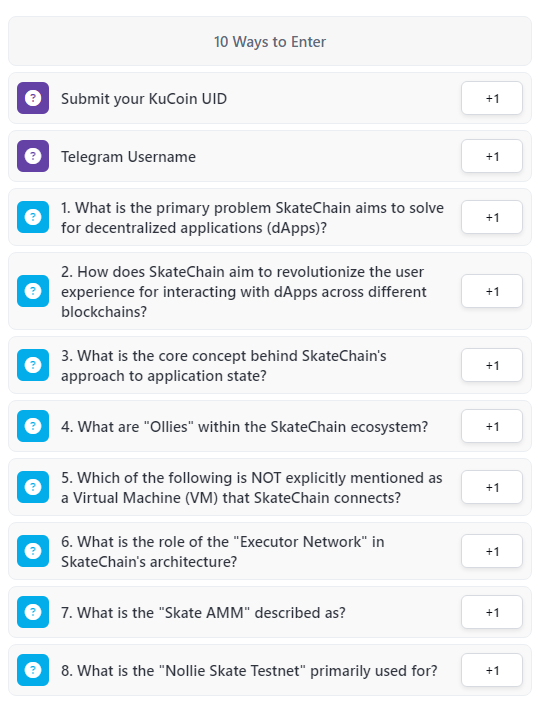This screenshot has height=702, width=540.
Task: Click +1 button for Submit your KuCoin UID
Action: click(492, 98)
